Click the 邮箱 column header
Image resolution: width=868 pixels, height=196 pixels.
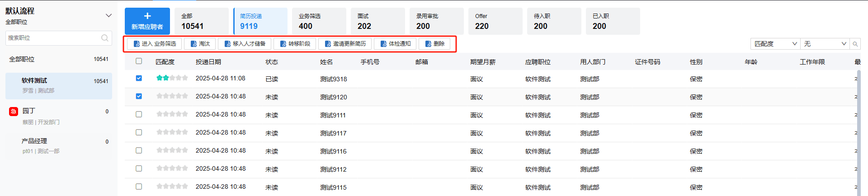pos(422,62)
